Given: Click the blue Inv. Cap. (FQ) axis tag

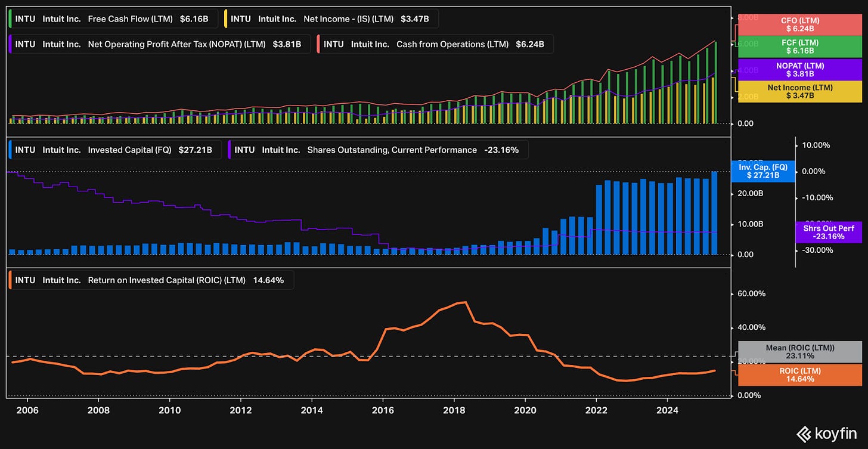Looking at the screenshot, I should pos(763,172).
